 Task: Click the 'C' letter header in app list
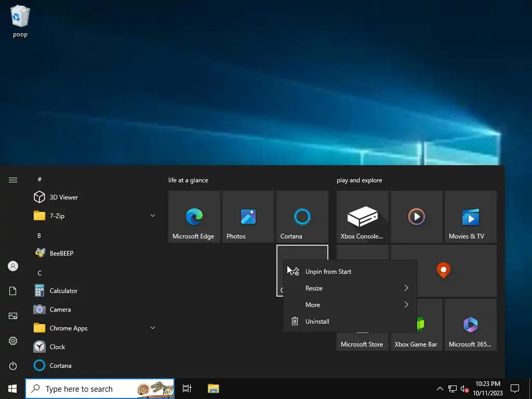[39, 273]
